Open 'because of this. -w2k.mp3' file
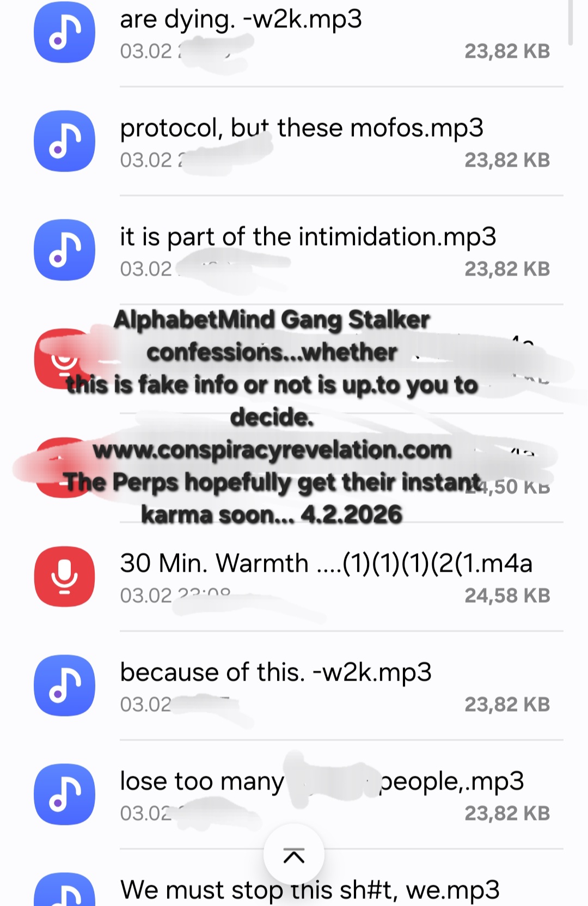This screenshot has height=906, width=588. (x=294, y=686)
